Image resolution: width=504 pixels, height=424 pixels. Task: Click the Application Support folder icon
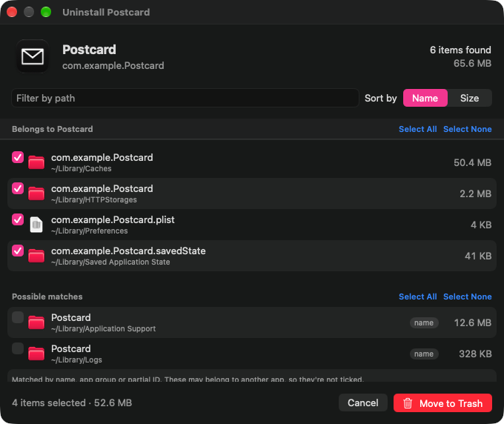coord(36,322)
